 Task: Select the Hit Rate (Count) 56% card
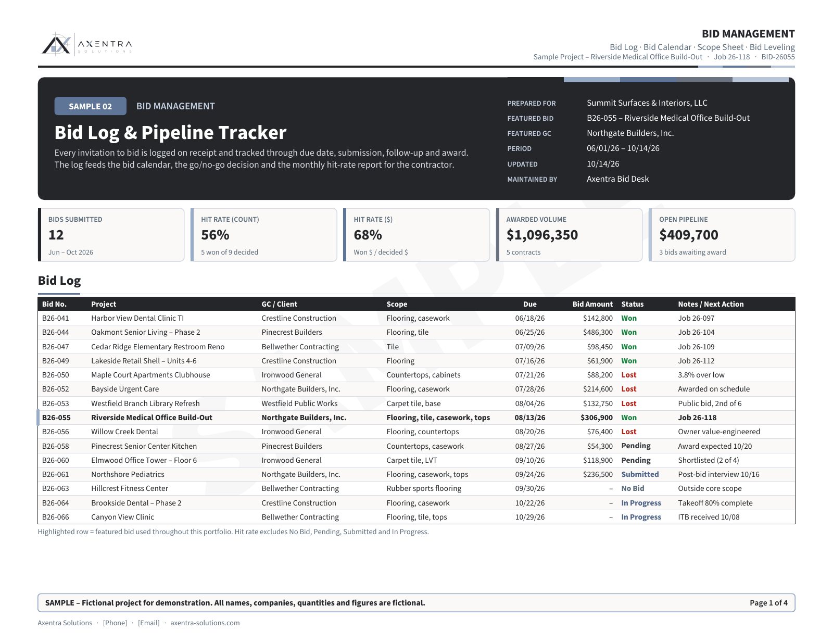pos(264,235)
